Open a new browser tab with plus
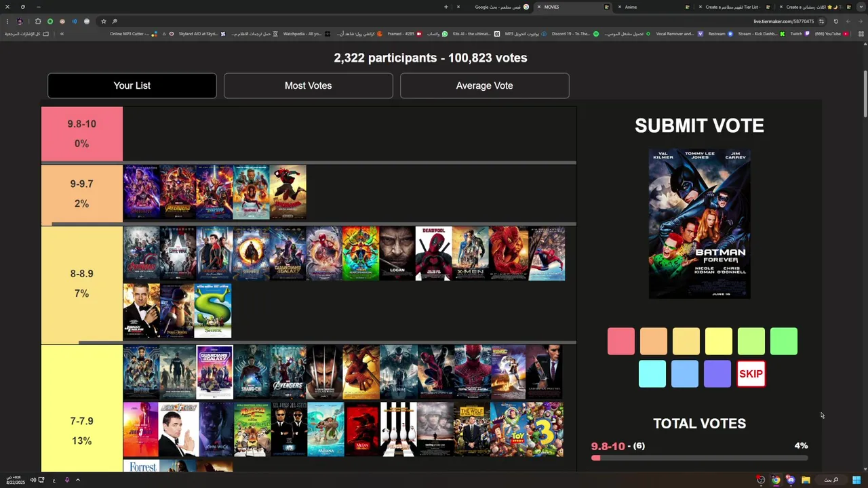868x488 pixels. 446,7
